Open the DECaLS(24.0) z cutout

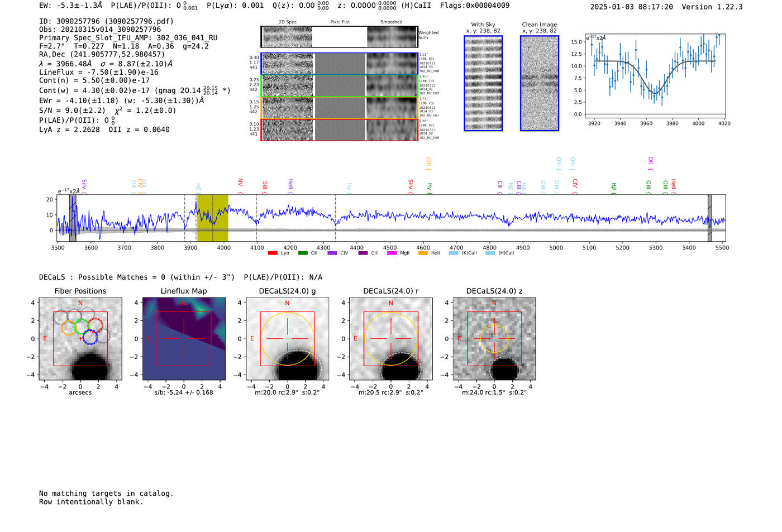(x=494, y=338)
